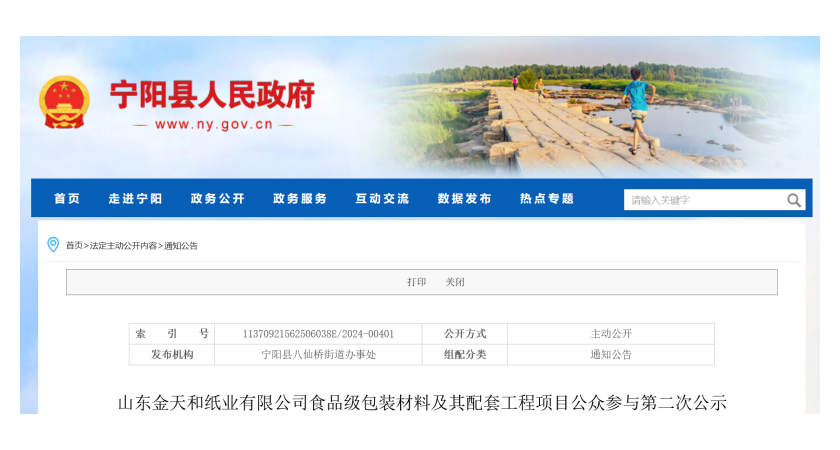
Task: Click the location pin icon in breadcrumb
Action: pos(53,245)
